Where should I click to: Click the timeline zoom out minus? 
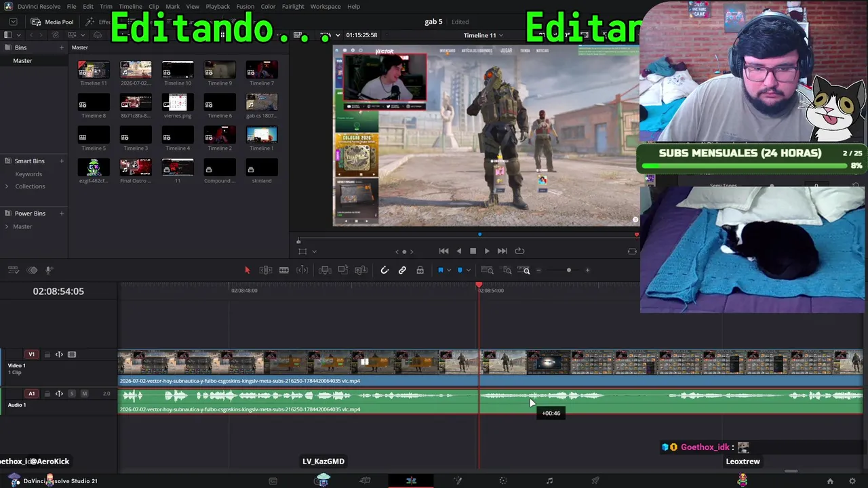click(x=538, y=270)
